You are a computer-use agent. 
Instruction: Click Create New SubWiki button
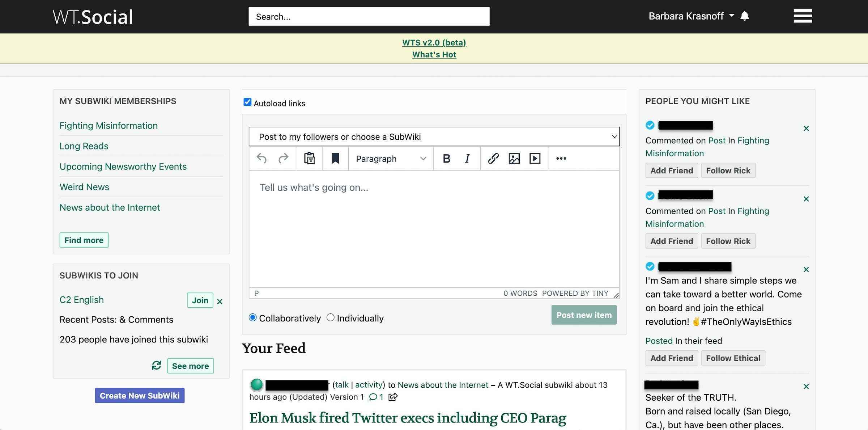pos(140,396)
